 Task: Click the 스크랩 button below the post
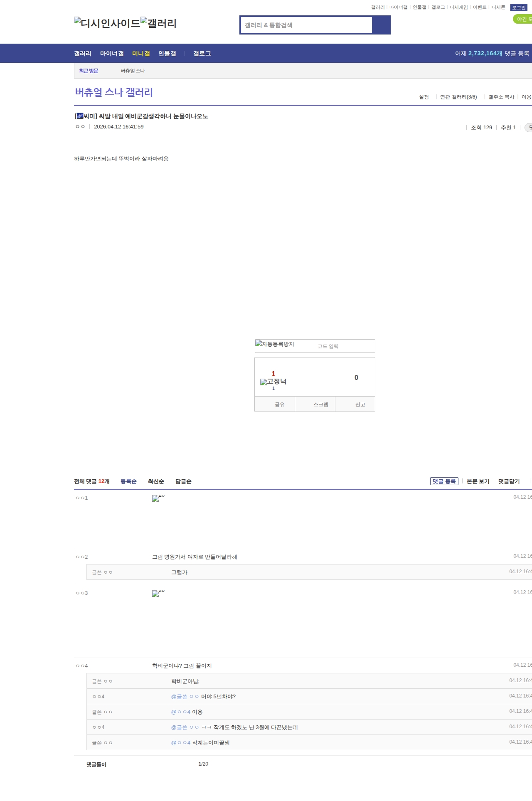pos(320,404)
